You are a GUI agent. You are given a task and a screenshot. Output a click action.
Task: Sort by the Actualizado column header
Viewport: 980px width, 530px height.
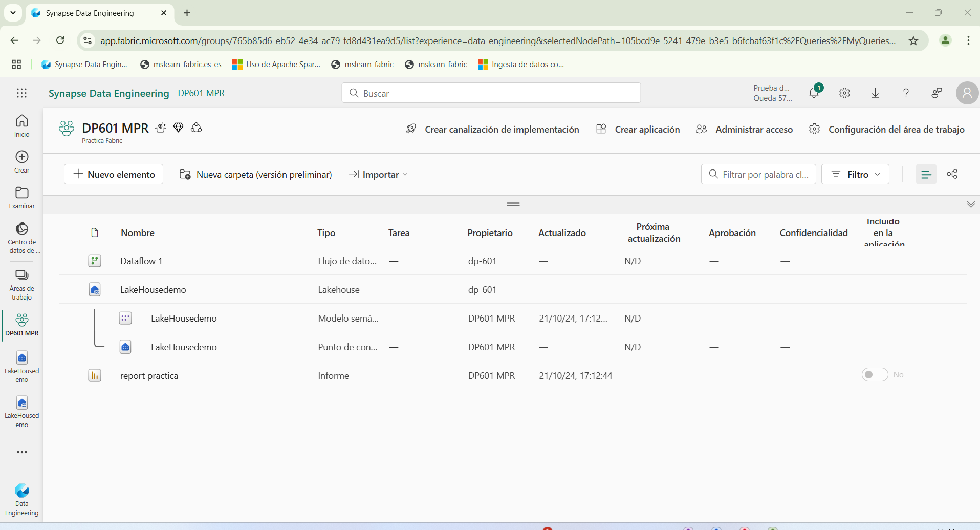[x=562, y=232]
